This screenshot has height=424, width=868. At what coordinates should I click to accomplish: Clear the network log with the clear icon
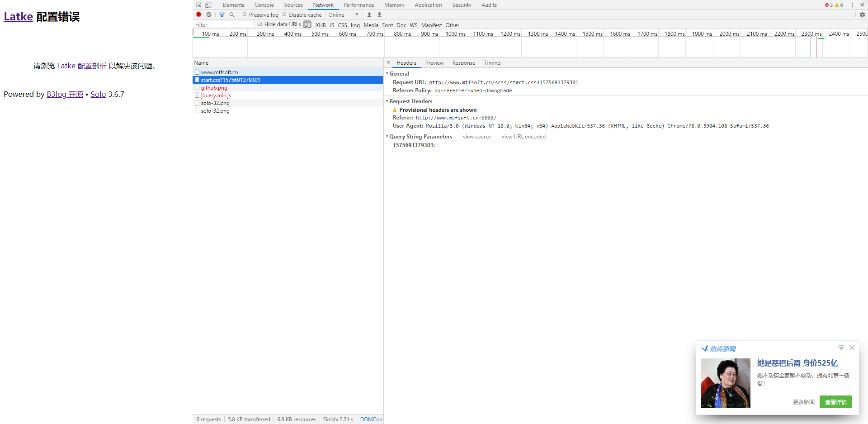[209, 14]
